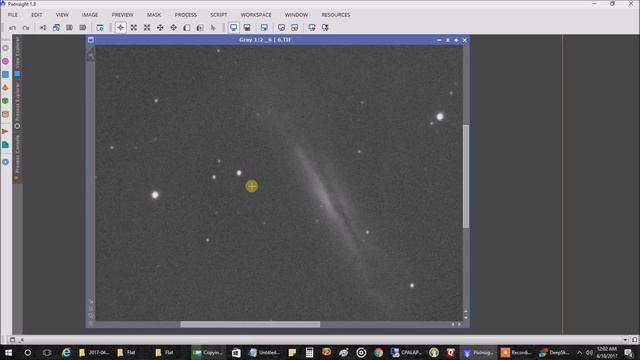The height and width of the screenshot is (360, 640).
Task: Click the grey circle icon atop left sidebar
Action: tap(5, 48)
